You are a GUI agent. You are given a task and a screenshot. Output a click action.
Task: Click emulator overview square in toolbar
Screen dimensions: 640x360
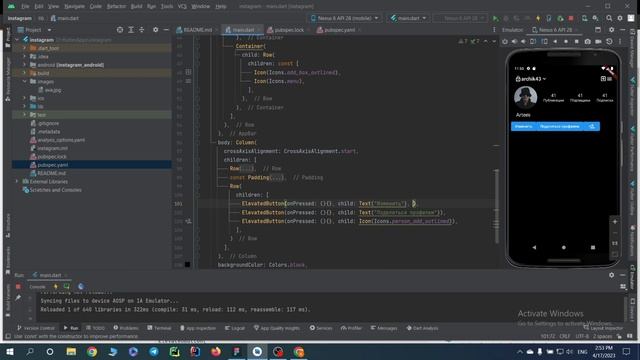pyautogui.click(x=576, y=42)
